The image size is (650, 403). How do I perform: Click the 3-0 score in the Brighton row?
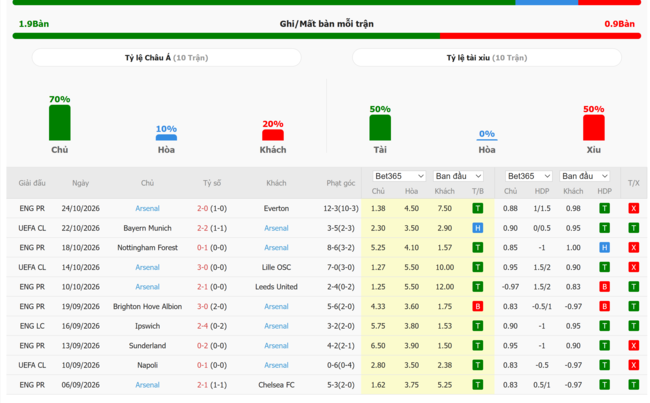point(202,306)
